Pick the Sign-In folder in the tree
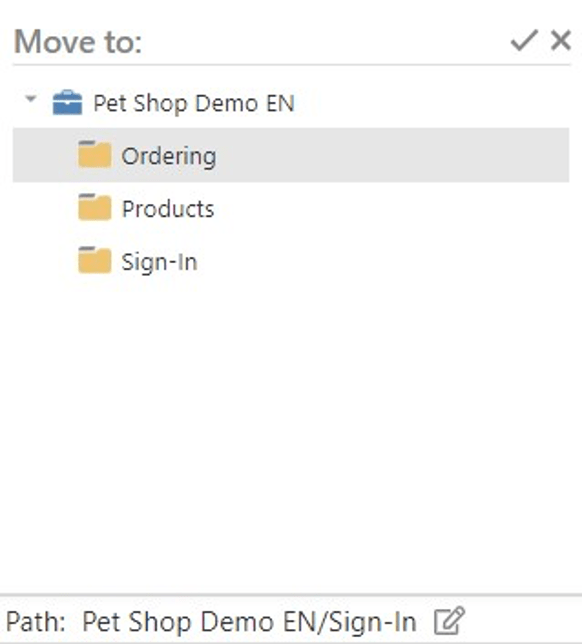This screenshot has height=644, width=582. (159, 262)
